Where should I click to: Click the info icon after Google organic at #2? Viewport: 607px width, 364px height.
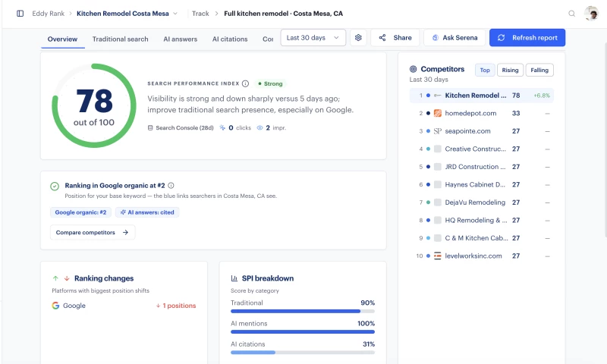(x=171, y=185)
